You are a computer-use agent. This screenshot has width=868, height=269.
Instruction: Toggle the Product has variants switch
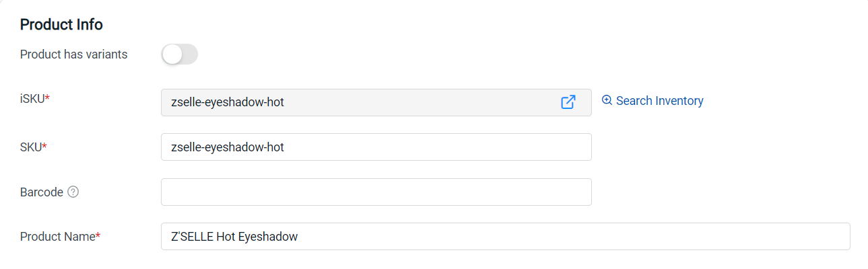179,54
